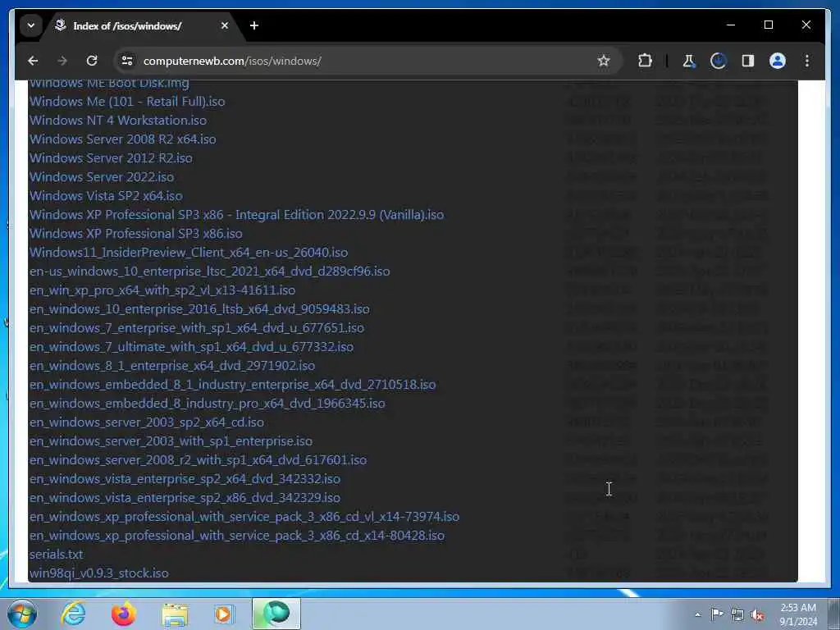Download the XP professional sp3 x14-80428 iso
The width and height of the screenshot is (840, 630).
click(x=237, y=535)
